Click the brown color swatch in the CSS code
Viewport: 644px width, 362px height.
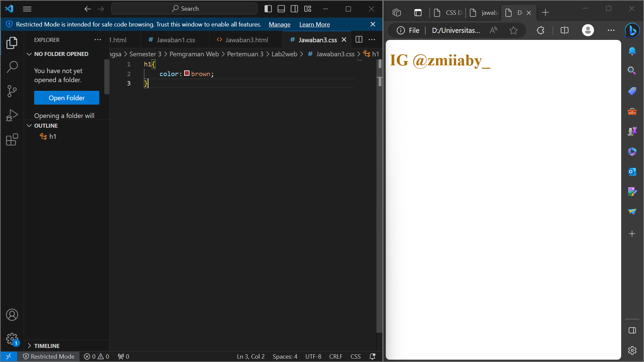(x=187, y=73)
